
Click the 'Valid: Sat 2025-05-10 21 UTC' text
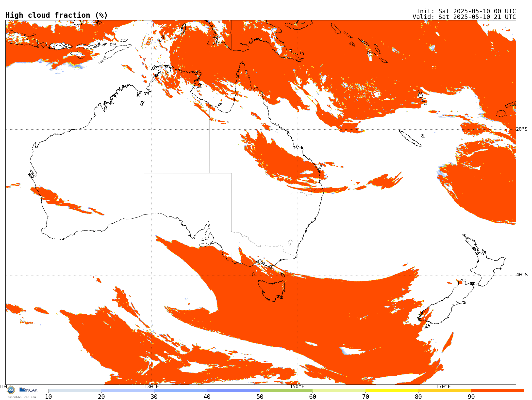pyautogui.click(x=464, y=17)
